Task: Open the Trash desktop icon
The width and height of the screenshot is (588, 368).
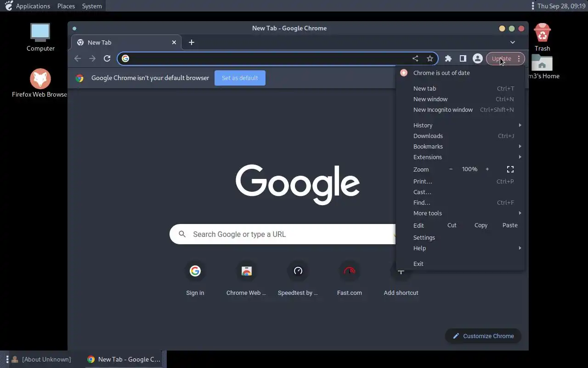Action: point(542,37)
